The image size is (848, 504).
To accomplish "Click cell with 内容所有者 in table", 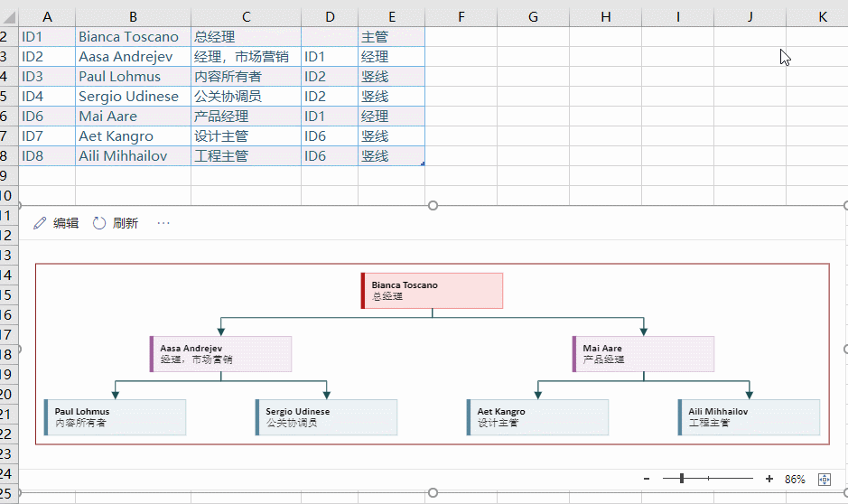I will click(246, 77).
